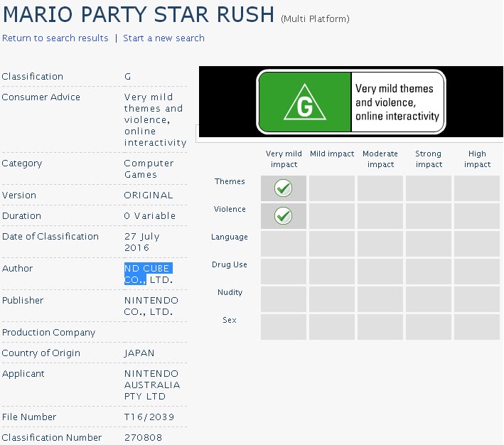Select the consumer advice value text

[155, 119]
